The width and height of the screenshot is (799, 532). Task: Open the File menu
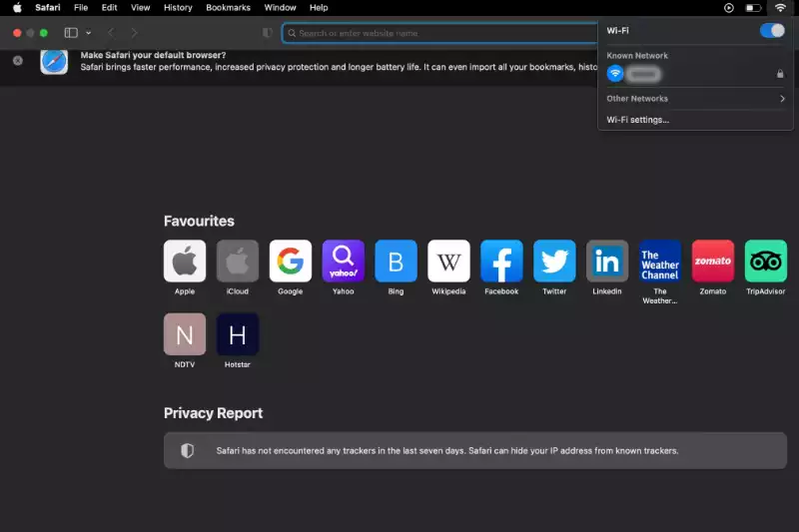81,8
